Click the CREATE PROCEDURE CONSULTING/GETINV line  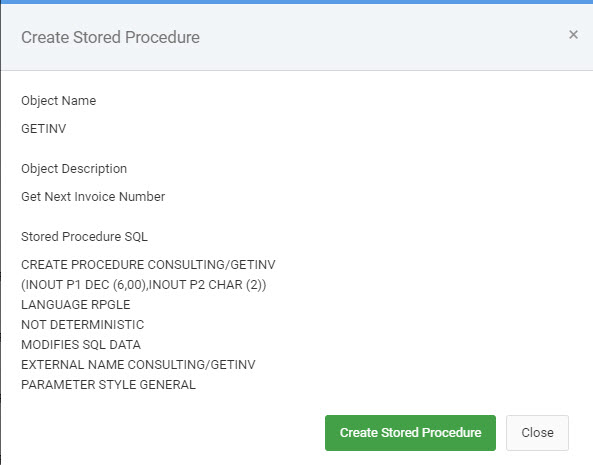148,265
